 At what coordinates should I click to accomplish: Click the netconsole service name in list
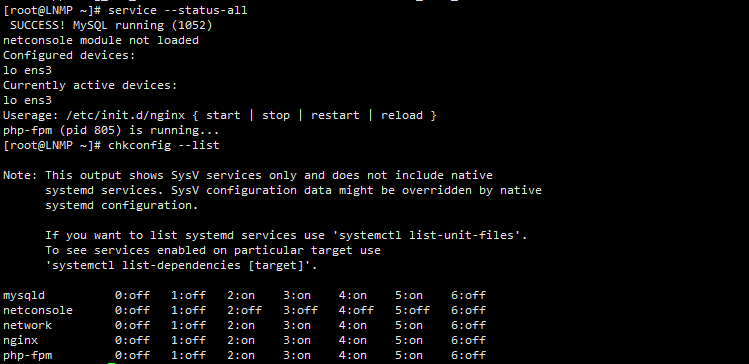pos(38,310)
